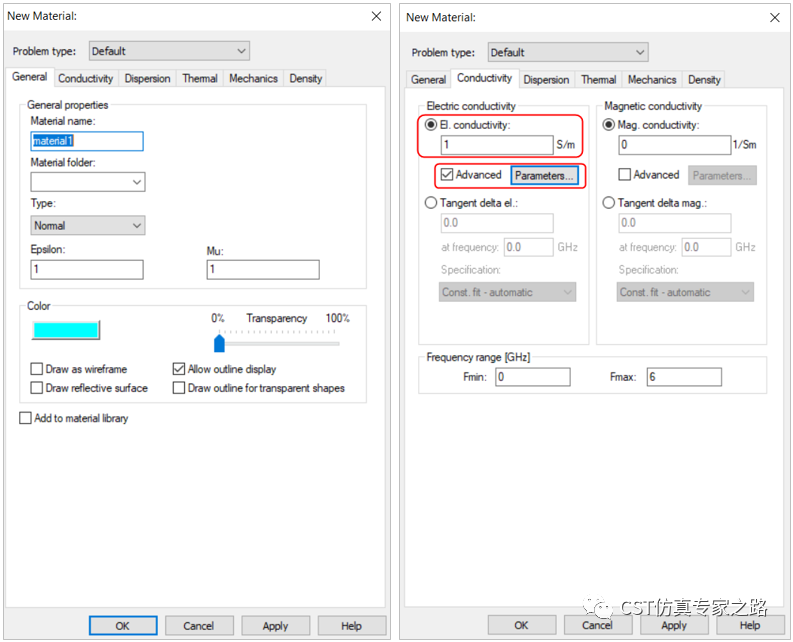Click Cancel in the right dialog
The height and width of the screenshot is (642, 793).
(x=597, y=625)
